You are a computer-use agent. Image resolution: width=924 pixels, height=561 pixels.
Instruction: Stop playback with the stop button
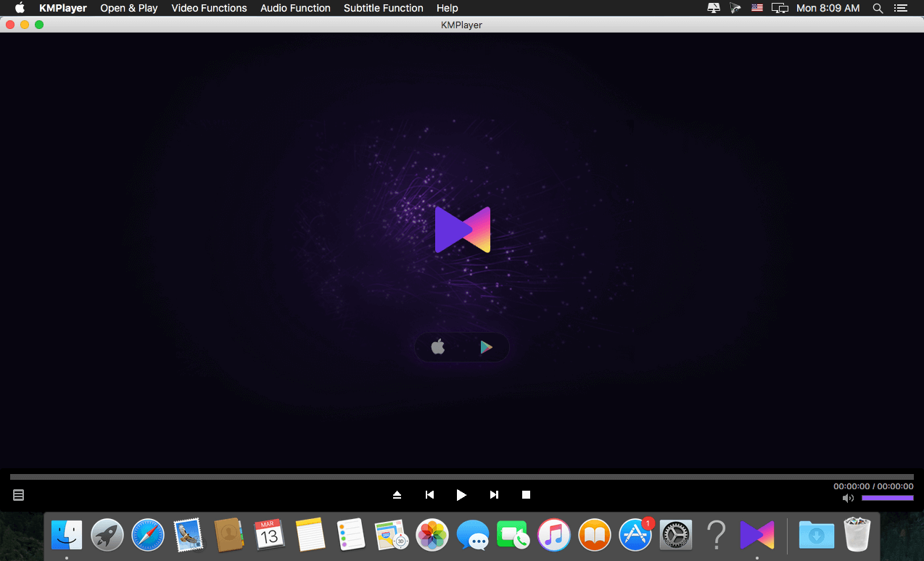coord(527,495)
